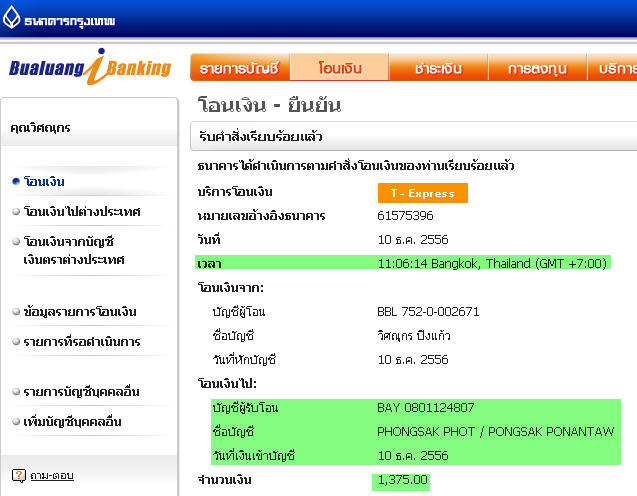Open รายการที่รอดำเนินการ in sidebar
The width and height of the screenshot is (637, 496).
pos(82,342)
